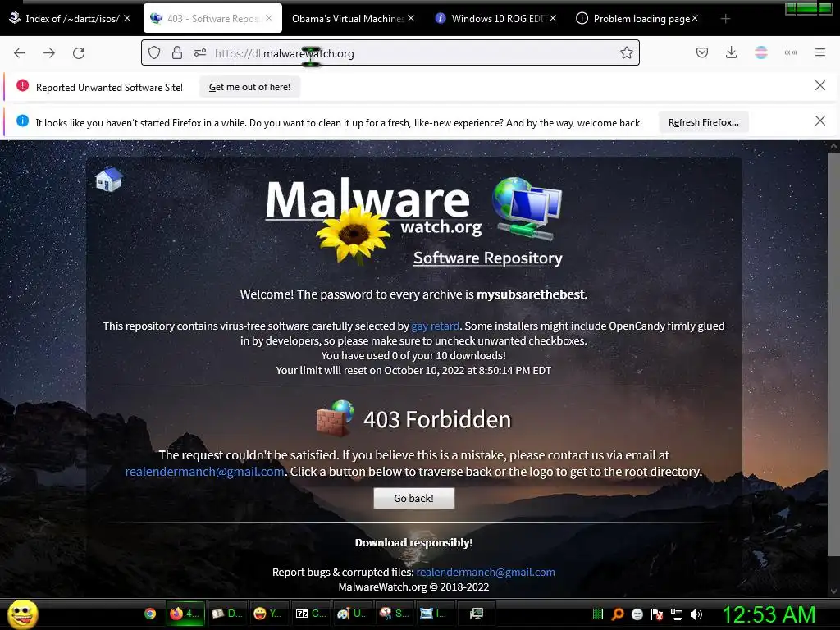
Task: Click the white round face tray icon
Action: (x=637, y=614)
